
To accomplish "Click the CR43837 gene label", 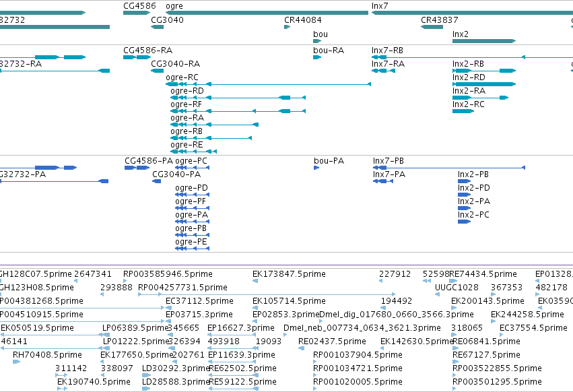I will click(440, 20).
